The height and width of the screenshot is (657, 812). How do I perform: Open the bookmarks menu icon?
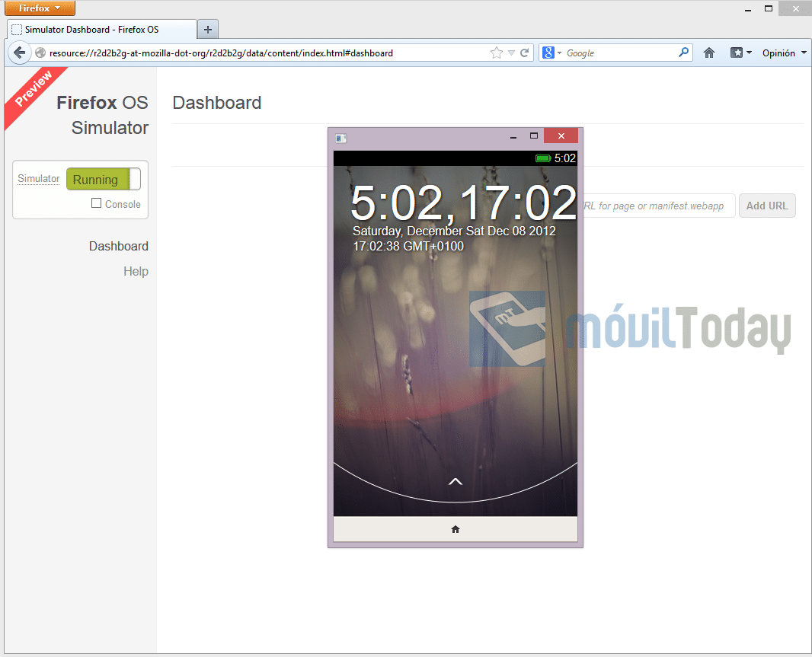pyautogui.click(x=740, y=53)
